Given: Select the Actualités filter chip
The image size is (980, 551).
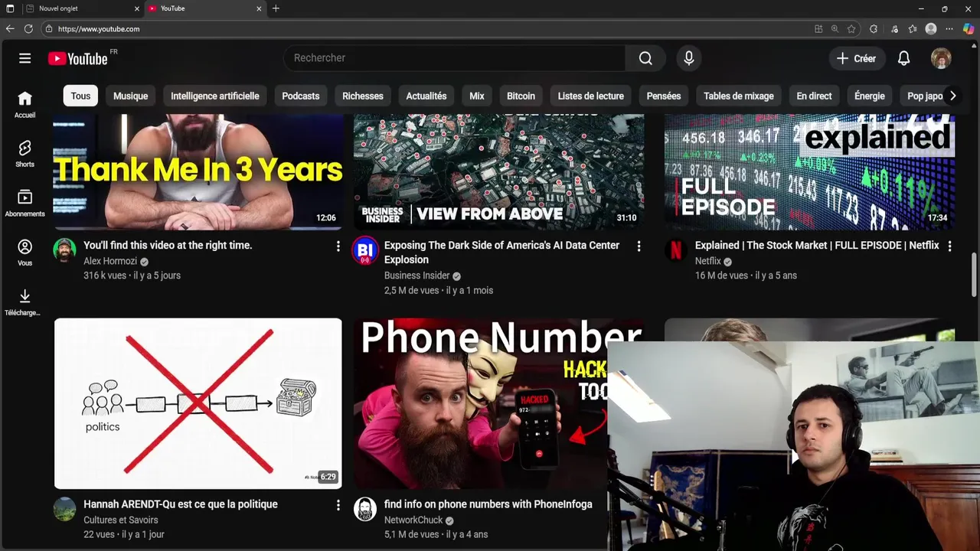Looking at the screenshot, I should point(426,96).
